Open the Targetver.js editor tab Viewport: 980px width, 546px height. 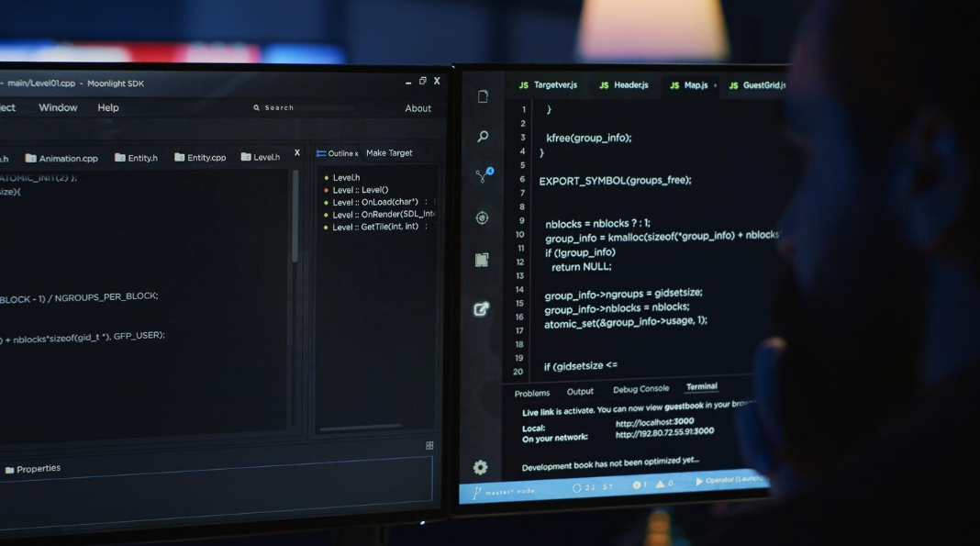(x=549, y=85)
